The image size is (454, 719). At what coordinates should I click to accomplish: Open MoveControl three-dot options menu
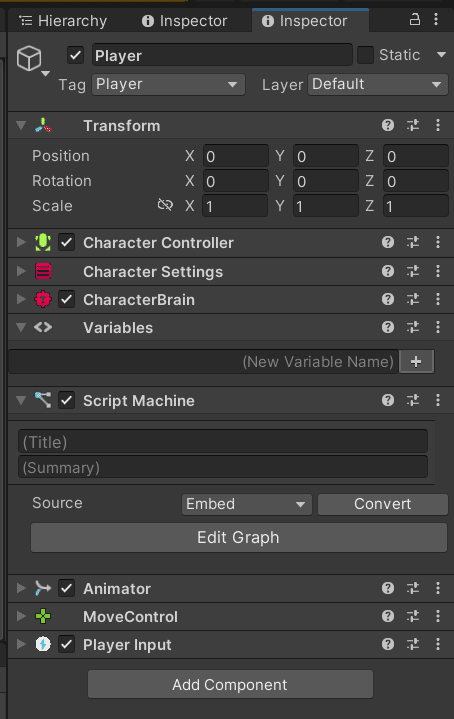438,616
